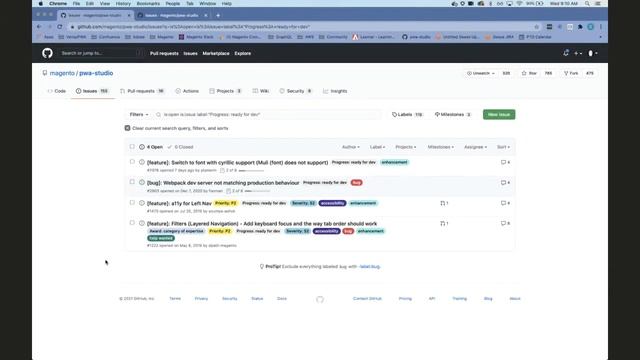Click yellow Priority: P2 label on a11y issue
The width and height of the screenshot is (640, 360).
coord(225,203)
